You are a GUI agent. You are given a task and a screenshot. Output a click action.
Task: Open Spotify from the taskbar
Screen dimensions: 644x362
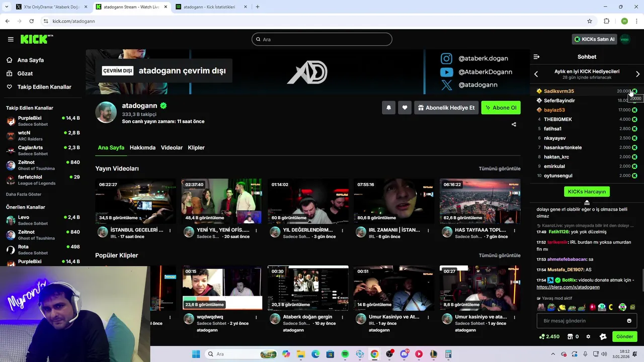coord(345,354)
